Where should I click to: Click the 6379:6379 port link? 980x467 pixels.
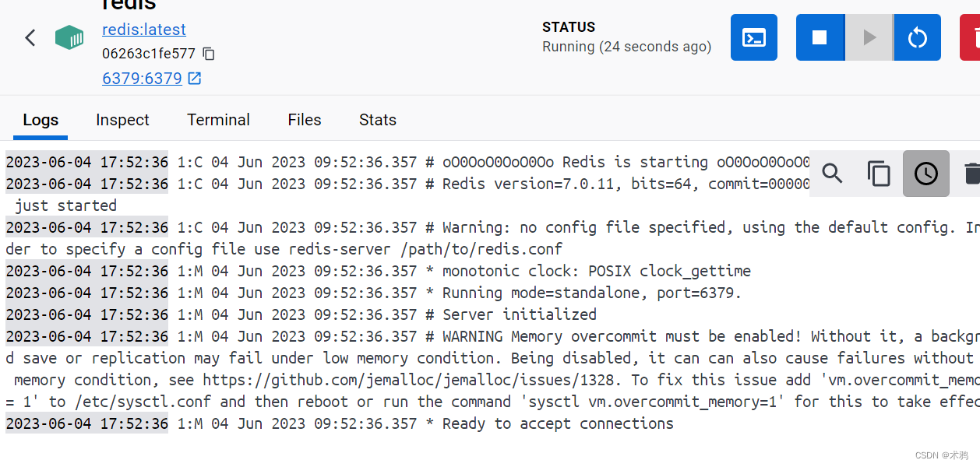coord(142,78)
